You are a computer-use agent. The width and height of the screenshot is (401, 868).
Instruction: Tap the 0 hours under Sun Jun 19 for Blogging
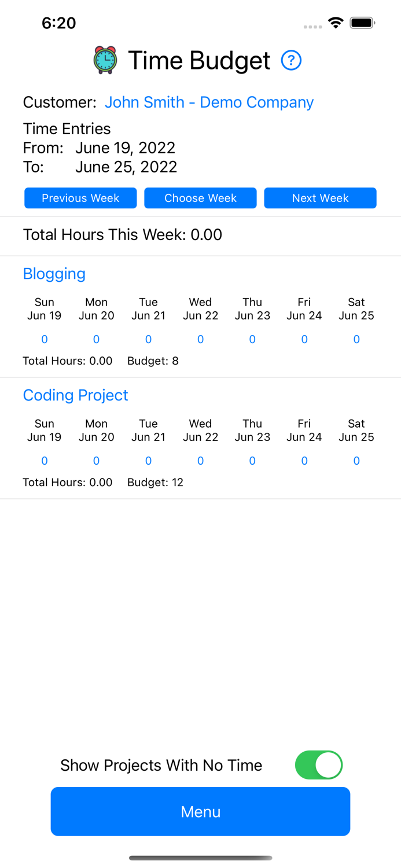(x=44, y=339)
